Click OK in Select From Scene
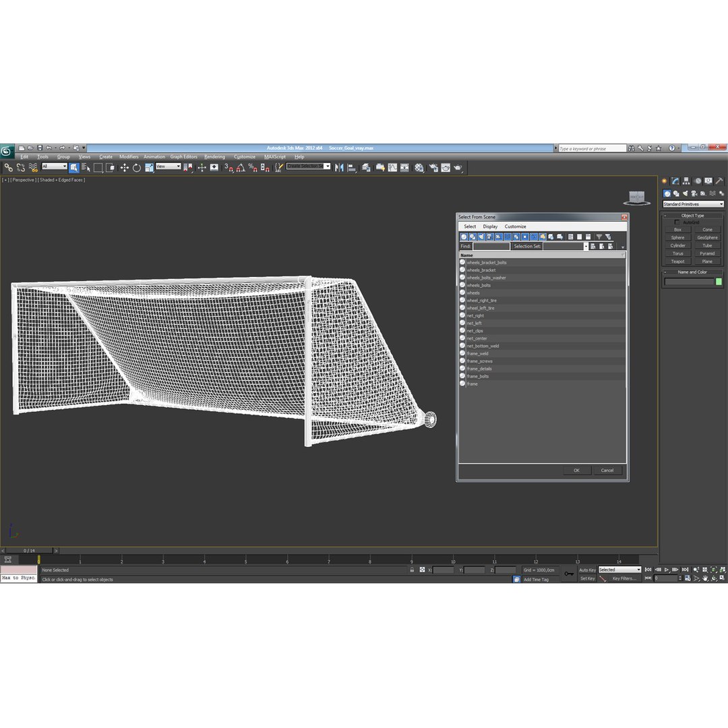728x728 pixels. click(x=576, y=471)
